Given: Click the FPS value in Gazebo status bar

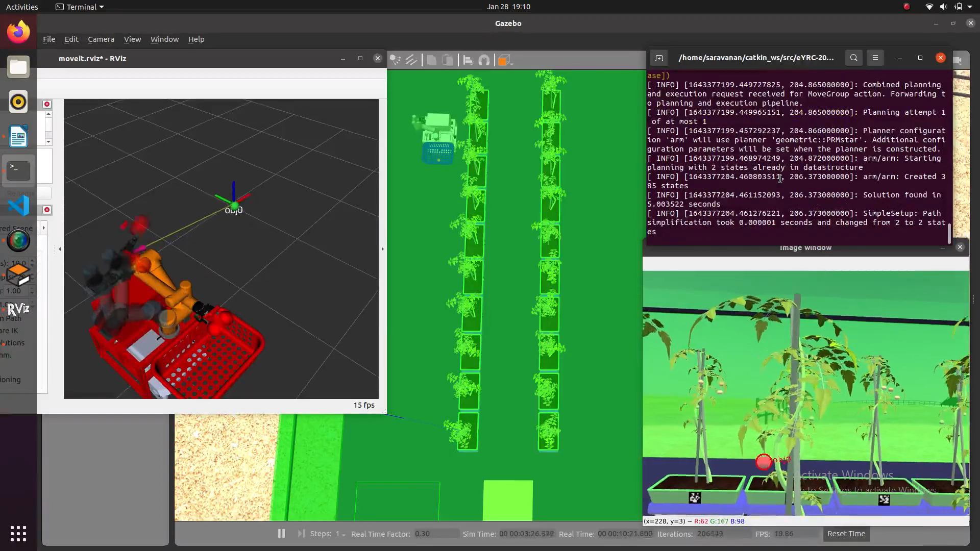Looking at the screenshot, I should [795, 534].
